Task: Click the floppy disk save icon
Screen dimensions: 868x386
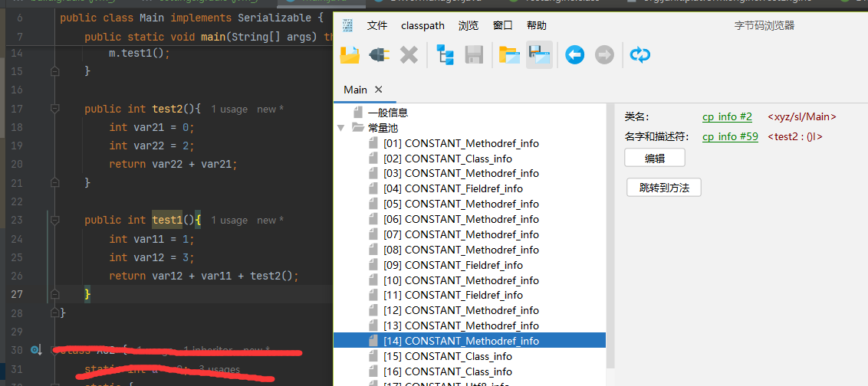Action: pyautogui.click(x=474, y=55)
